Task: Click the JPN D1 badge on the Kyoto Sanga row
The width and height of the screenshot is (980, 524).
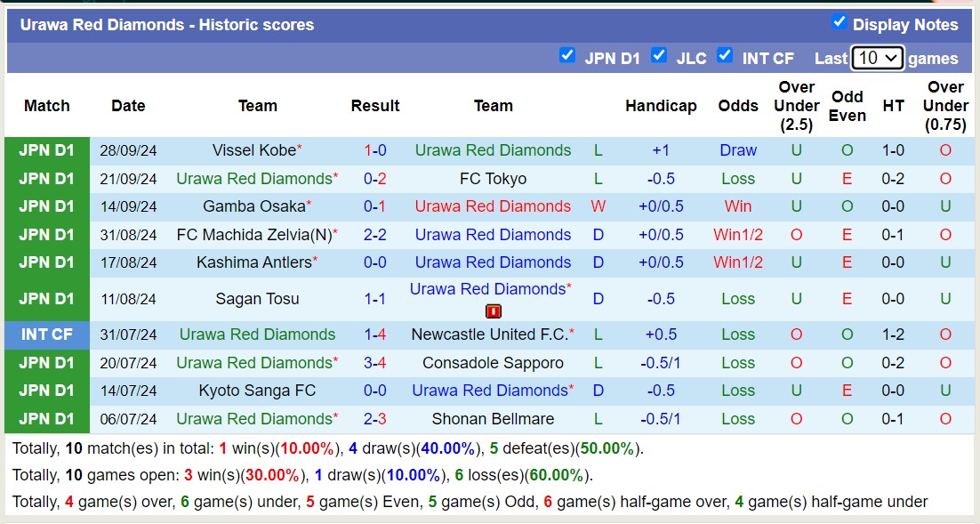Action: (x=46, y=391)
